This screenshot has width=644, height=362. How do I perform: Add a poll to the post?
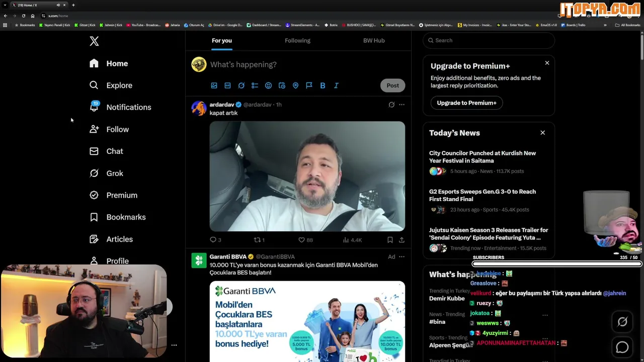pyautogui.click(x=255, y=85)
